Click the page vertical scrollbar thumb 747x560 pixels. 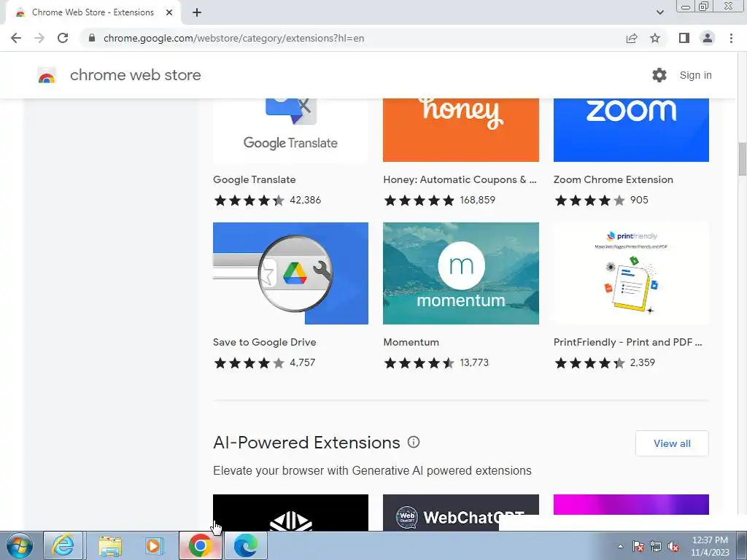tap(742, 158)
